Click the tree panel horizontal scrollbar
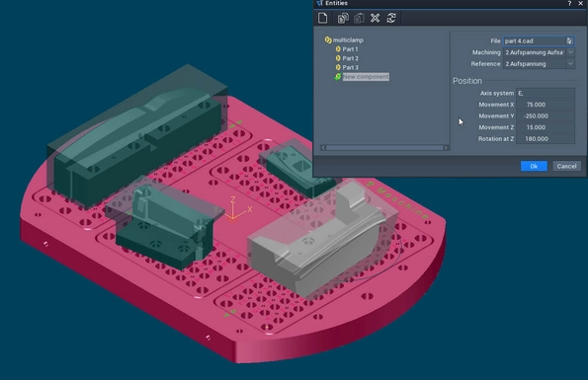The height and width of the screenshot is (380, 588). pyautogui.click(x=384, y=148)
